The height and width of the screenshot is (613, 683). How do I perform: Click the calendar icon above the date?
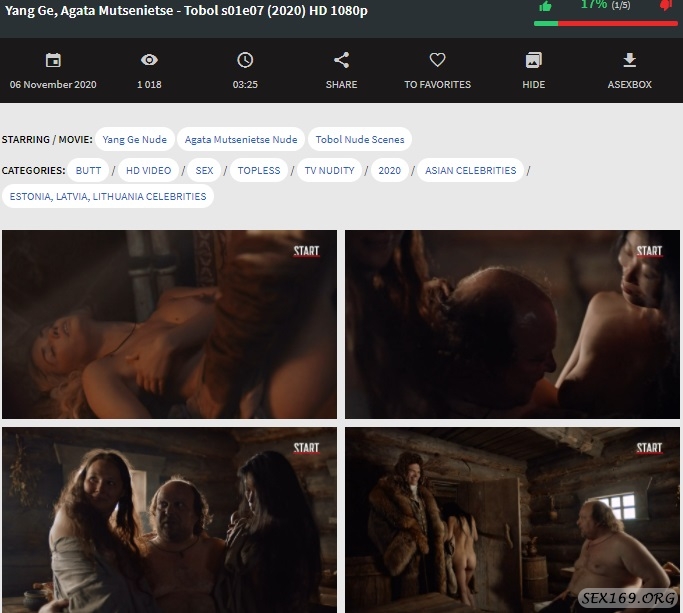[53, 60]
